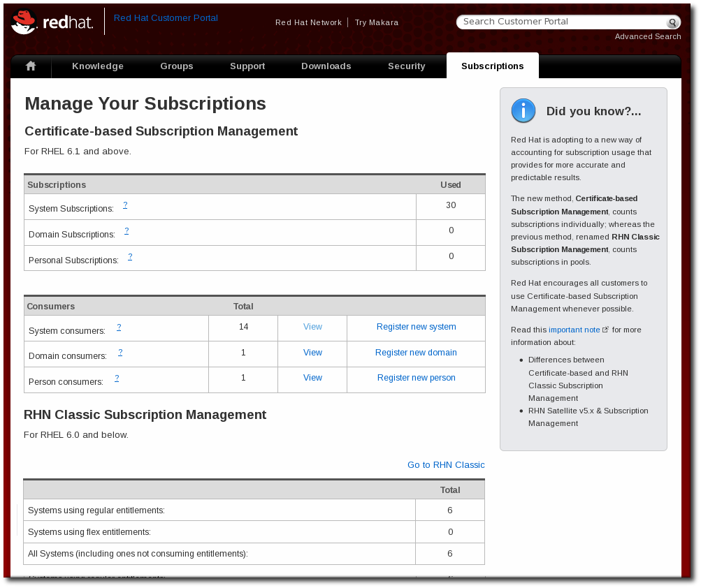Click 'For RHEL 6.0 and below.' text
Image resolution: width=701 pixels, height=588 pixels.
76,435
